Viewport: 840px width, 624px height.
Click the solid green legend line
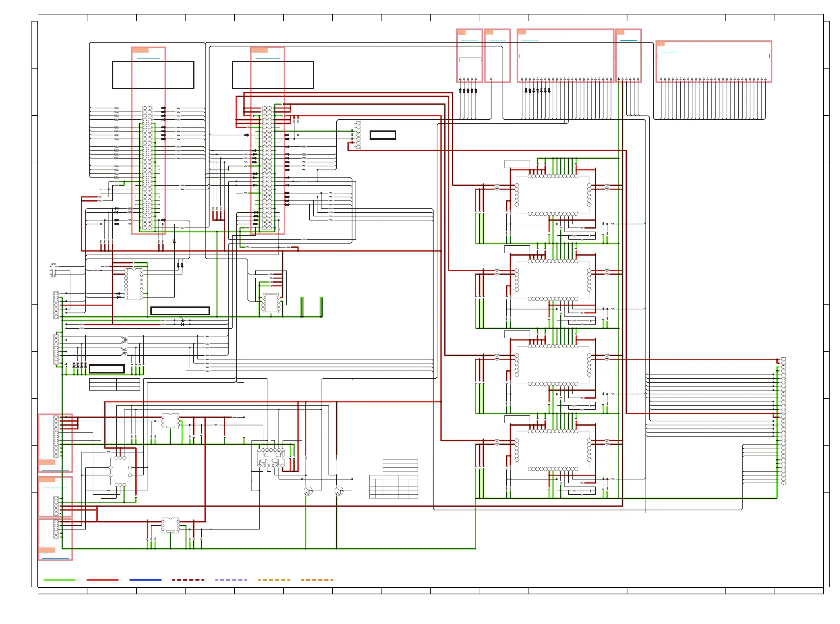[60, 580]
